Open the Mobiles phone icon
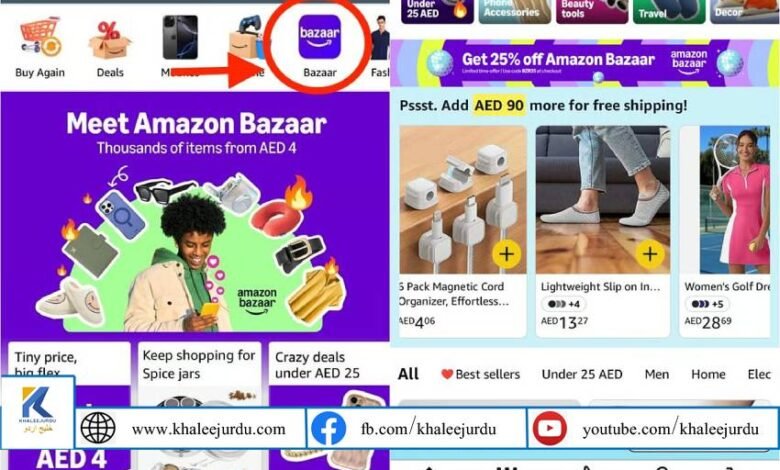780x470 pixels. click(x=180, y=37)
